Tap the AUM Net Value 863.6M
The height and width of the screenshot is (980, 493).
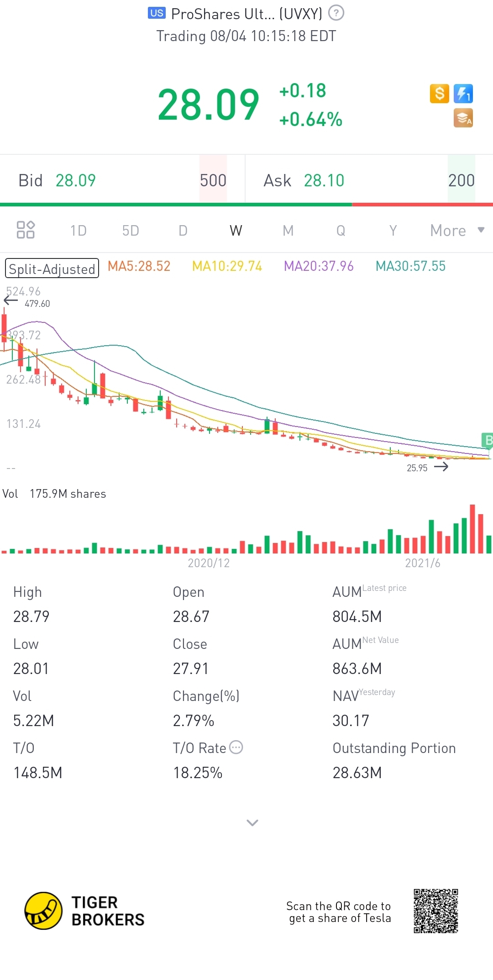[357, 669]
